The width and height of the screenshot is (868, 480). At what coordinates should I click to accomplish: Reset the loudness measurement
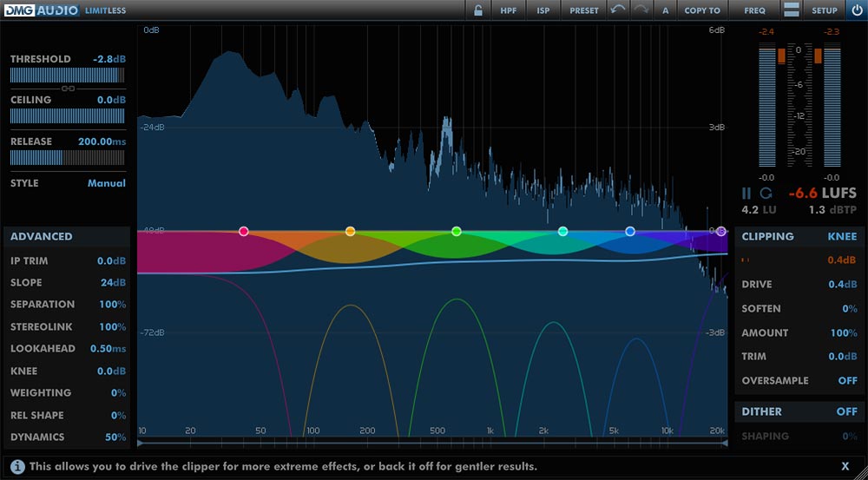766,194
